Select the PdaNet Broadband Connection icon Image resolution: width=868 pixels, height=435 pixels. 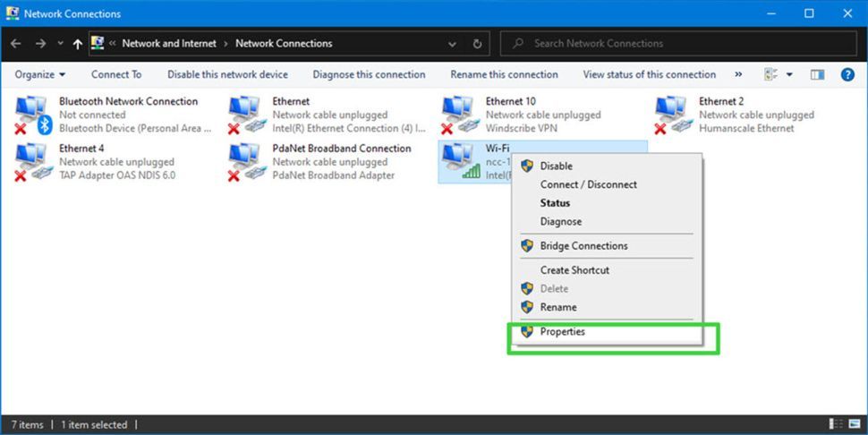pyautogui.click(x=247, y=162)
